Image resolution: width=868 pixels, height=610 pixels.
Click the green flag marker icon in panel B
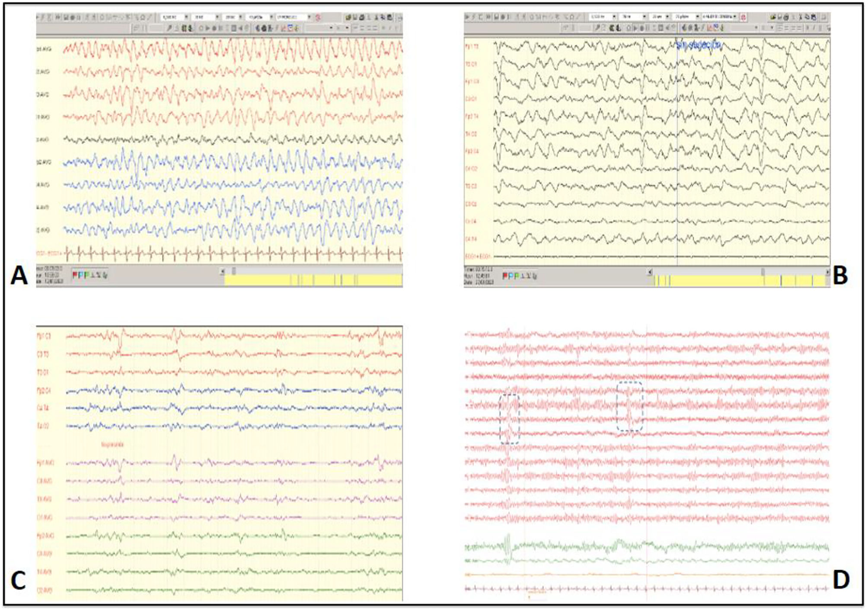tap(517, 276)
